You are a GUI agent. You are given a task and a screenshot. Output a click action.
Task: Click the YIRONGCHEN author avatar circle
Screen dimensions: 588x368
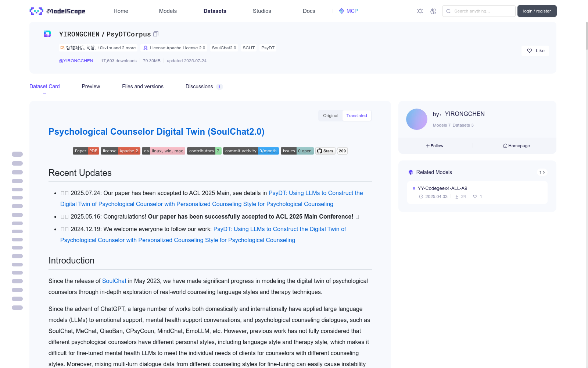pos(417,119)
